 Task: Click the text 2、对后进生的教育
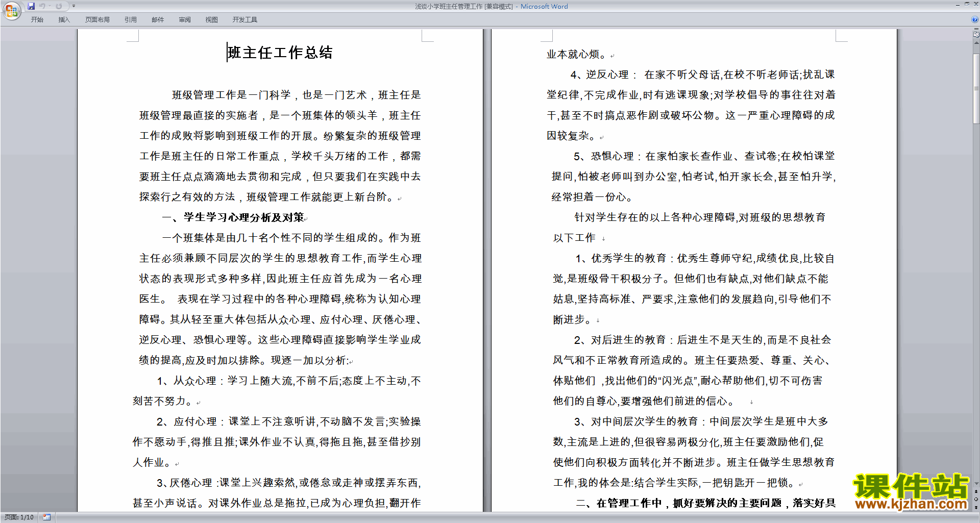[x=620, y=340]
